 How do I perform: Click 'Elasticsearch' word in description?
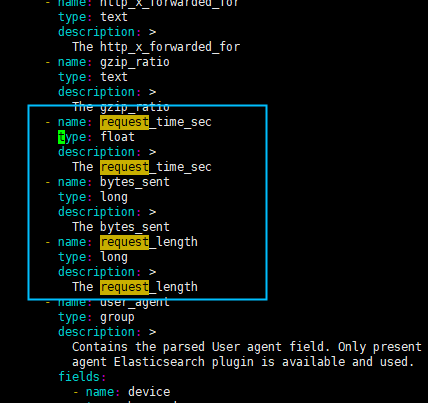[159, 362]
